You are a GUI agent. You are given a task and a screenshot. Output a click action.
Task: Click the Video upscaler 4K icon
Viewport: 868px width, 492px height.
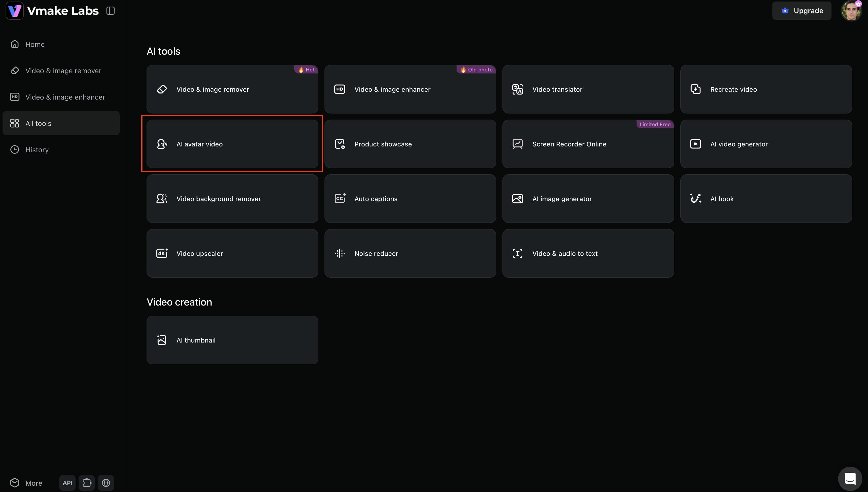click(x=162, y=253)
